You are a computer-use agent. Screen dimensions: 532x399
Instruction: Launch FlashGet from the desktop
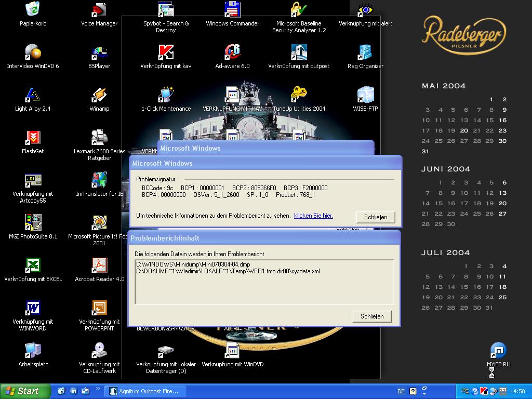pos(33,142)
